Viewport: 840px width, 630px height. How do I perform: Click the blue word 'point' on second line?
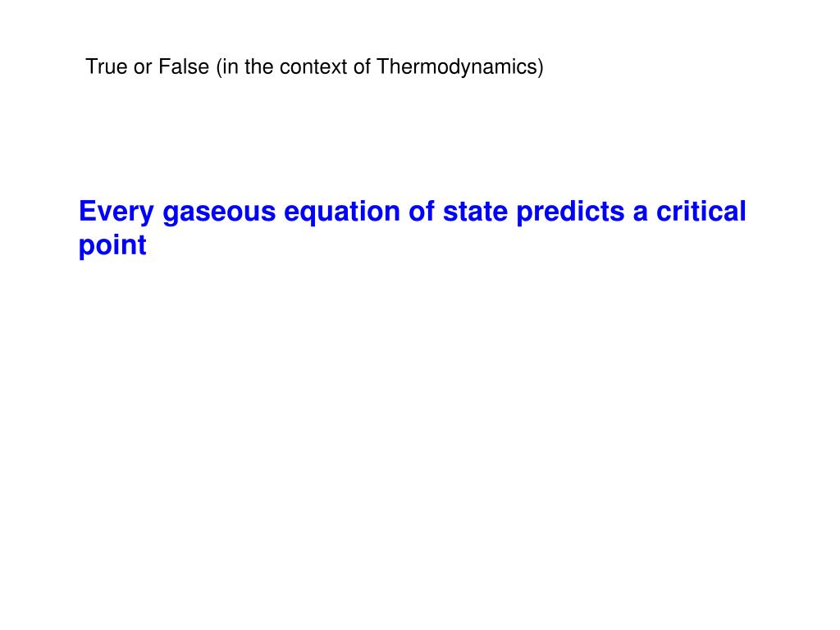point(112,246)
